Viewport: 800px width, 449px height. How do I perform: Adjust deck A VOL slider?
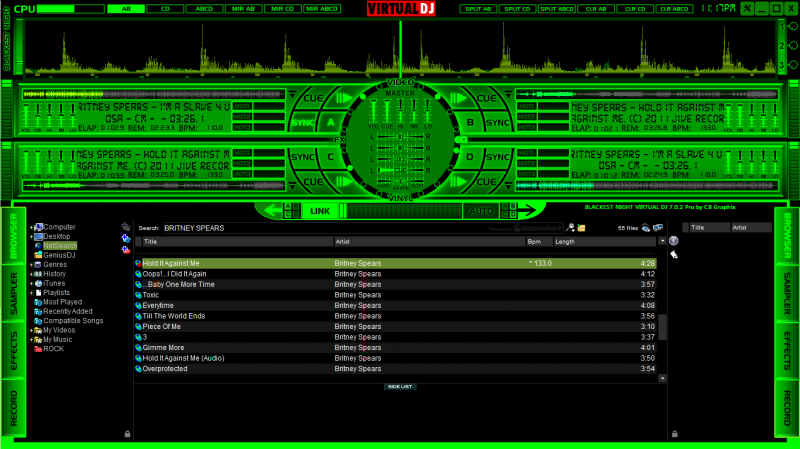[x=27, y=116]
